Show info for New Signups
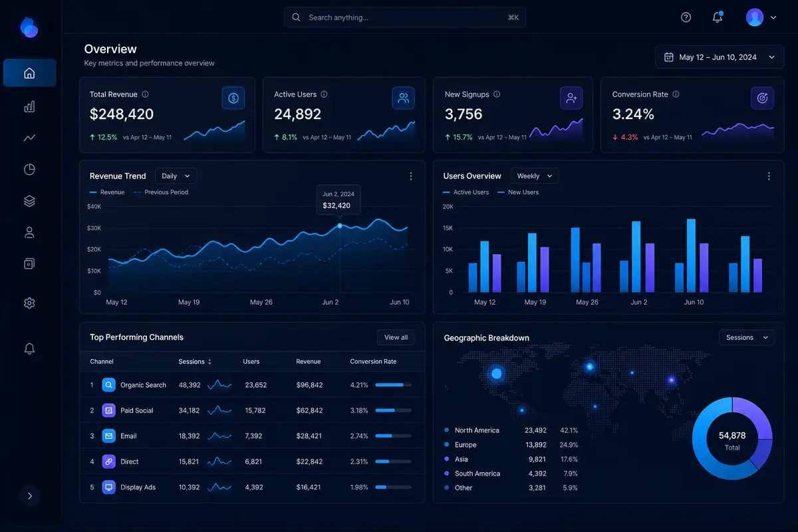This screenshot has width=798, height=532. click(x=497, y=94)
